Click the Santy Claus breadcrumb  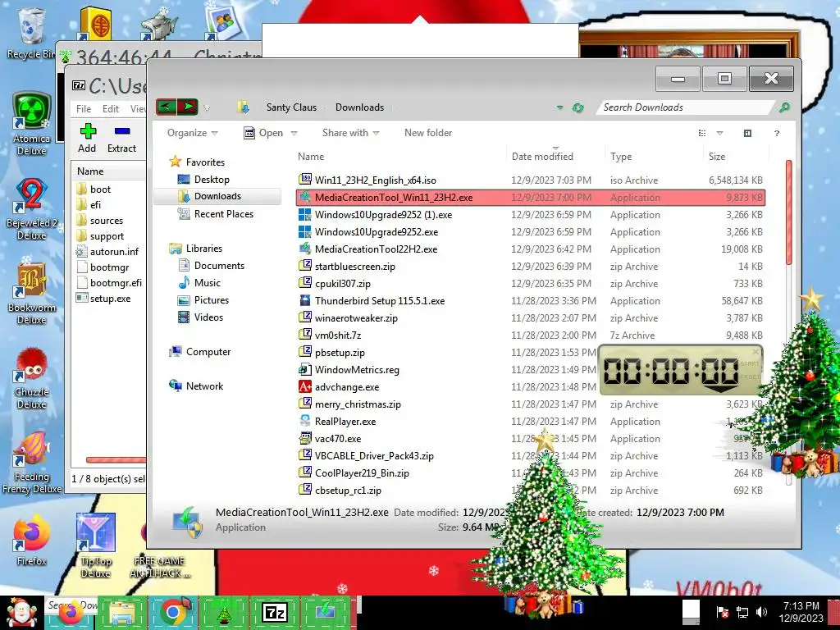pos(291,107)
